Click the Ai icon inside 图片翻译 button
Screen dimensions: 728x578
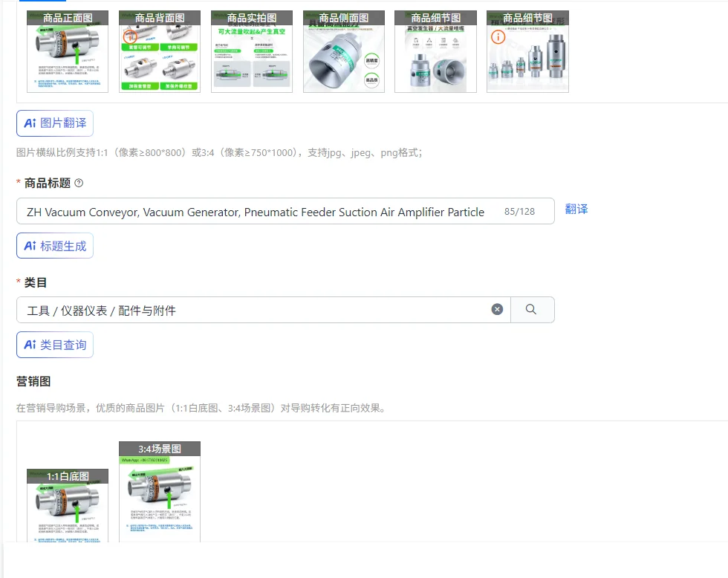[30, 123]
